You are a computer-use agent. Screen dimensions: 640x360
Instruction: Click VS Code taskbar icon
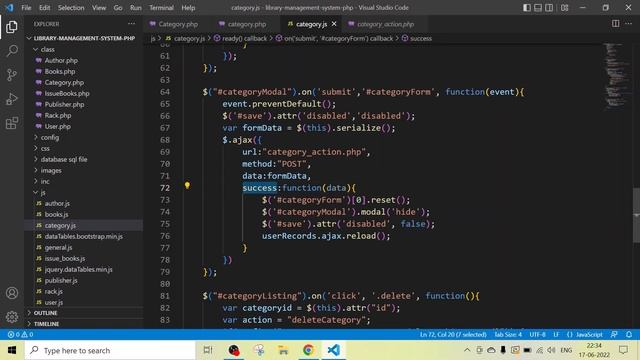pyautogui.click(x=333, y=350)
